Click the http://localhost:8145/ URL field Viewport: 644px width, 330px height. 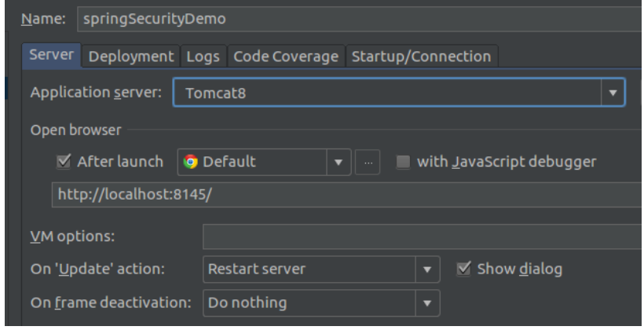347,194
